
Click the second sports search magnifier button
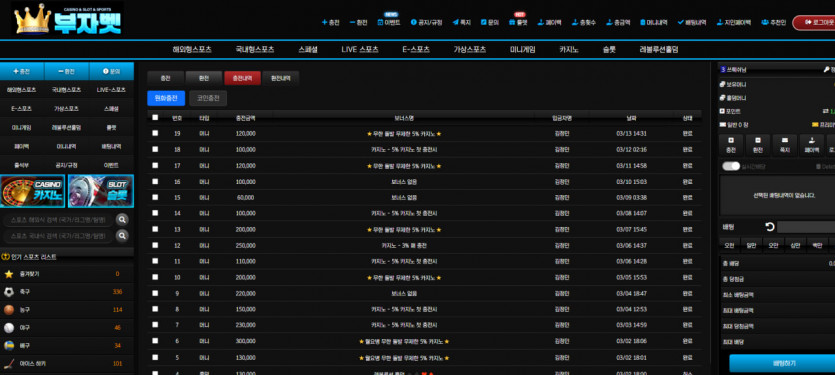[x=122, y=235]
